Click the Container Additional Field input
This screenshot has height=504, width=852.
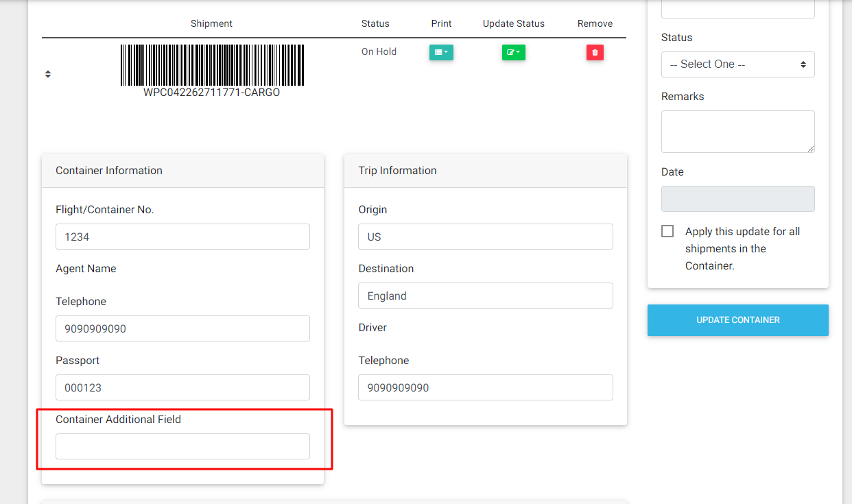[x=182, y=446]
